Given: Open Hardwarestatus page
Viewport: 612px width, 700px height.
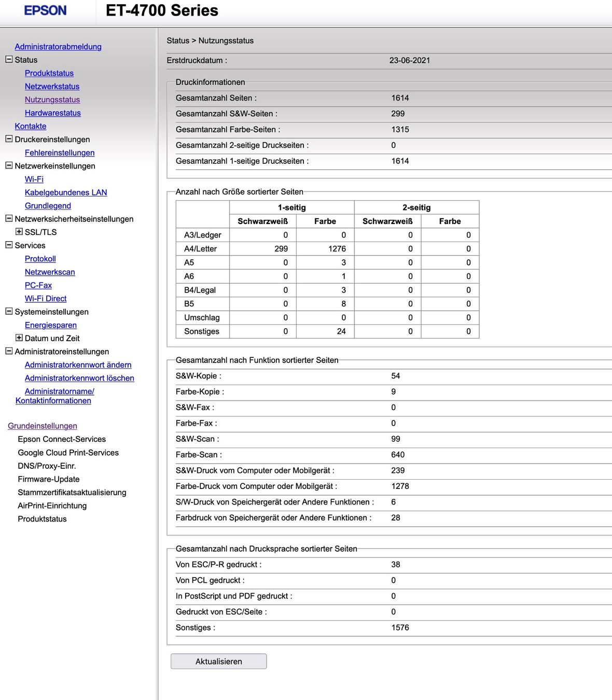Looking at the screenshot, I should pos(53,113).
